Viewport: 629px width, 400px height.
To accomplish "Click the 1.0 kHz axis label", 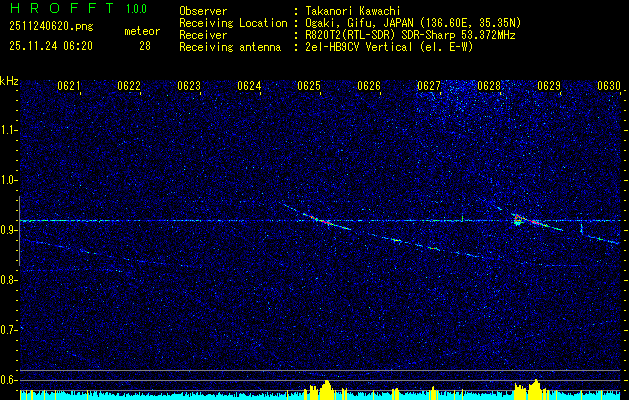I will click(8, 181).
